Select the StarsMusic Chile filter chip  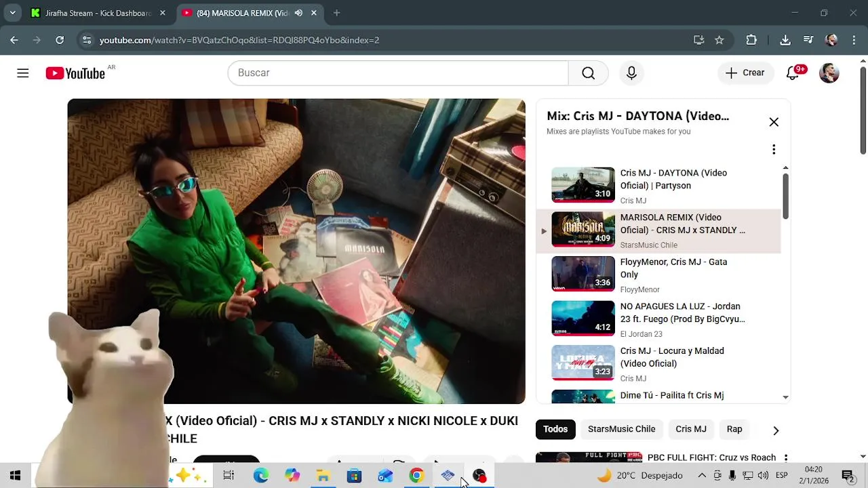[x=621, y=429]
